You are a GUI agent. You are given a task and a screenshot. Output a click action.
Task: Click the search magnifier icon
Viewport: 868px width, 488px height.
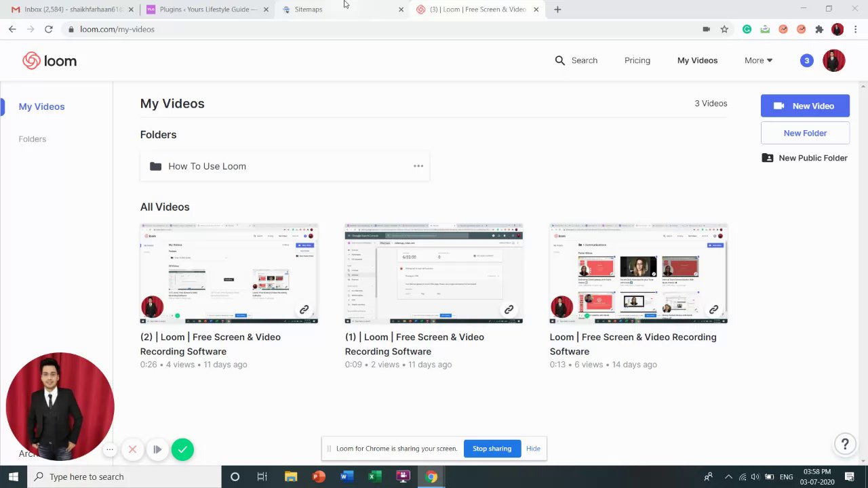(x=559, y=60)
